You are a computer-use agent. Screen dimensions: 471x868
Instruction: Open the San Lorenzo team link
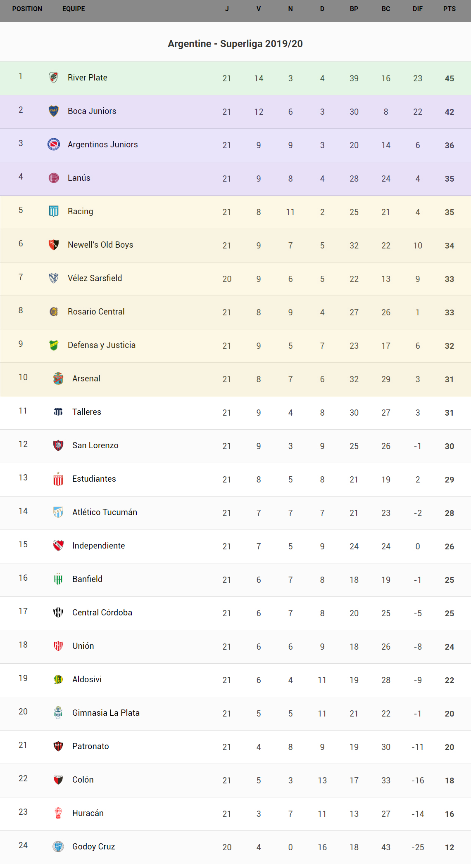click(x=95, y=445)
